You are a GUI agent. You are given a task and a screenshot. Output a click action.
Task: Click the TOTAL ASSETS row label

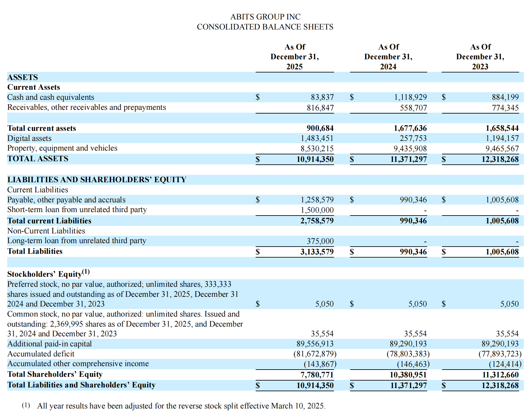click(38, 159)
